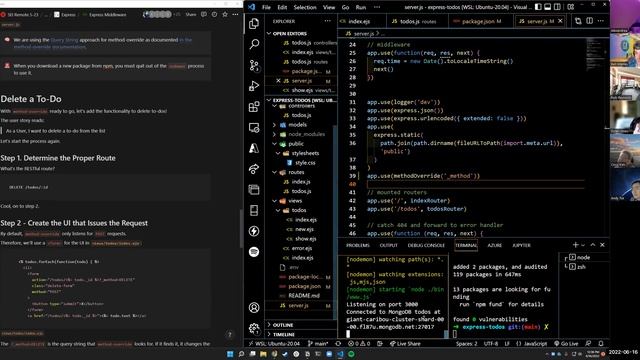Open the Run menu

click(360, 7)
